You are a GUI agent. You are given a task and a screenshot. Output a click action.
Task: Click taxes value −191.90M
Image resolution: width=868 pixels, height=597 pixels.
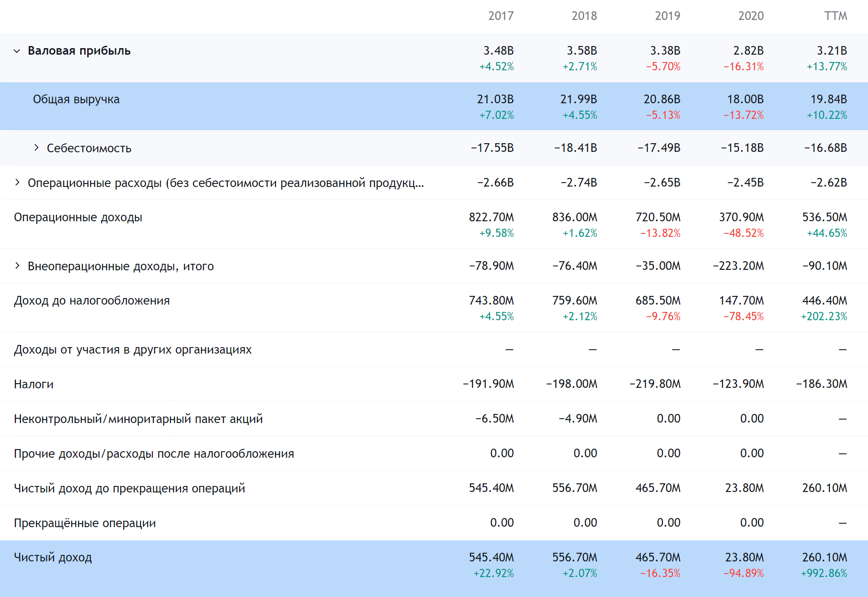[488, 384]
